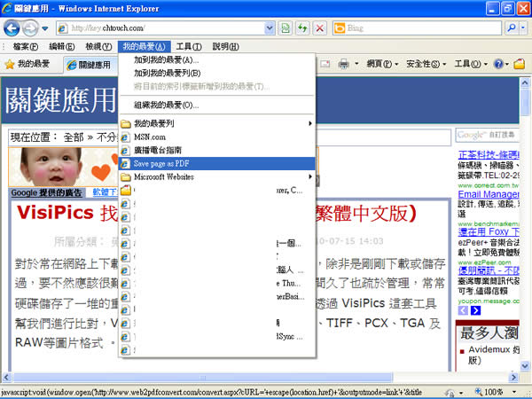Click the vertical scrollbar up arrow
Viewport: 532px width, 399px height.
click(525, 82)
